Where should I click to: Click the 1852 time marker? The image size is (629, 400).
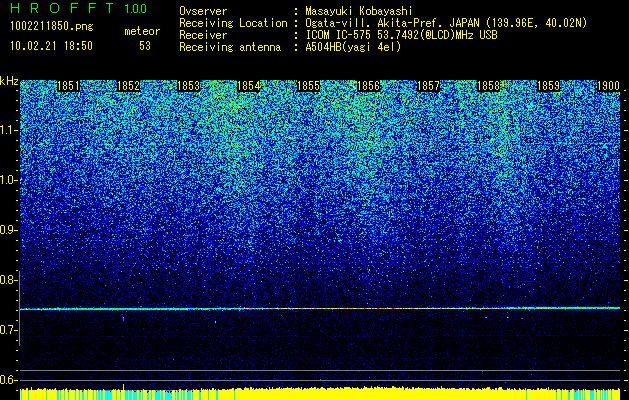coord(128,86)
